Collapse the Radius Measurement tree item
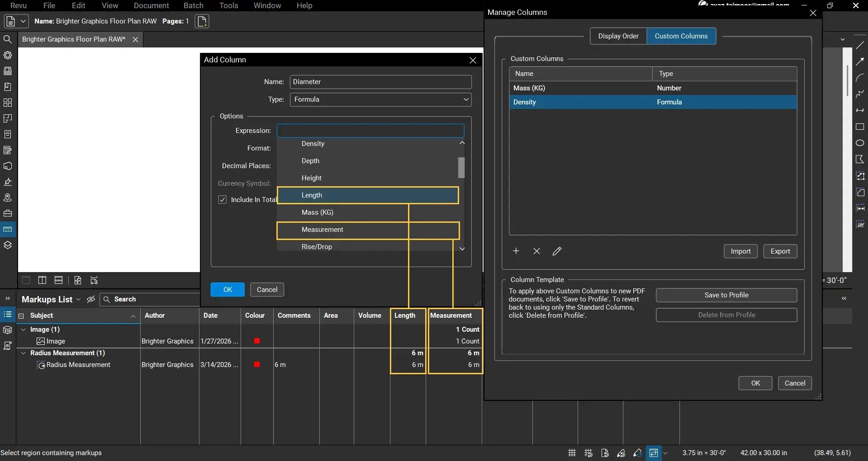This screenshot has height=461, width=868. point(24,353)
